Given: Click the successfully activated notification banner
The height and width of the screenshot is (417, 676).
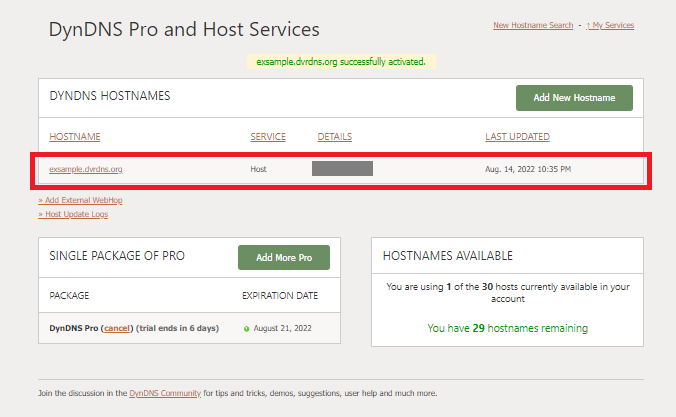Looking at the screenshot, I should 341,62.
